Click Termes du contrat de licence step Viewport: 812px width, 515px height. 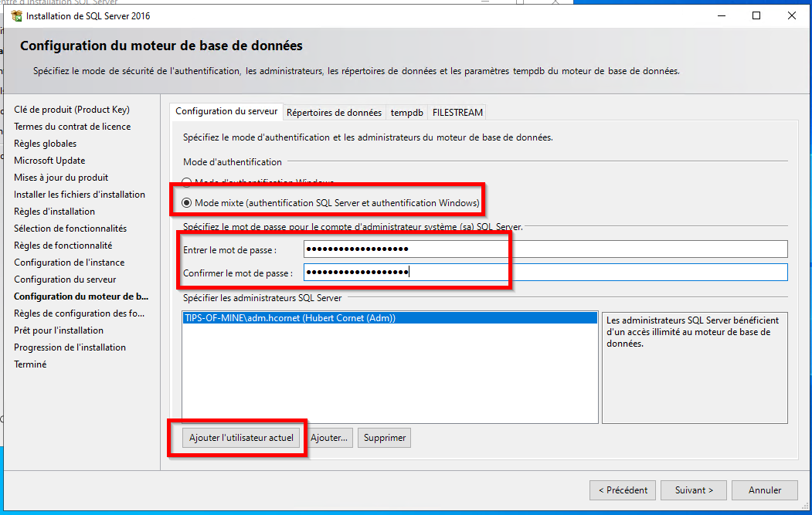[x=72, y=127]
